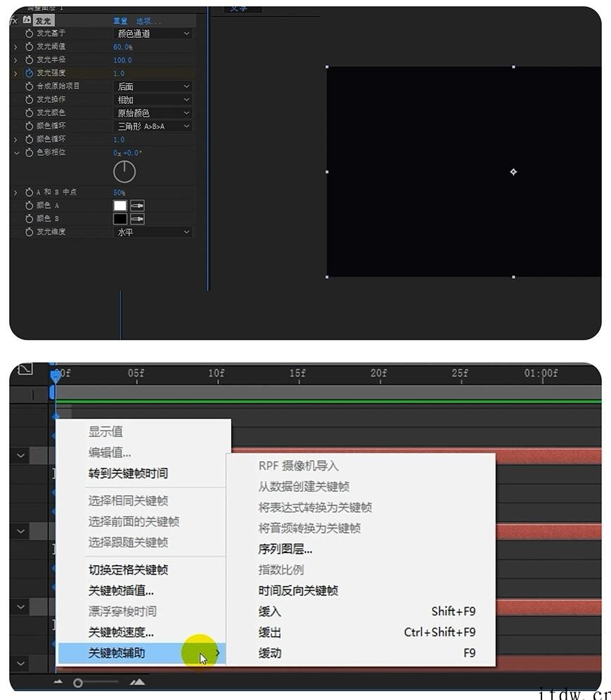Viewport: 611px width, 700px height.
Task: Toggle the stopwatch for 合成原始项目
Action: [29, 86]
